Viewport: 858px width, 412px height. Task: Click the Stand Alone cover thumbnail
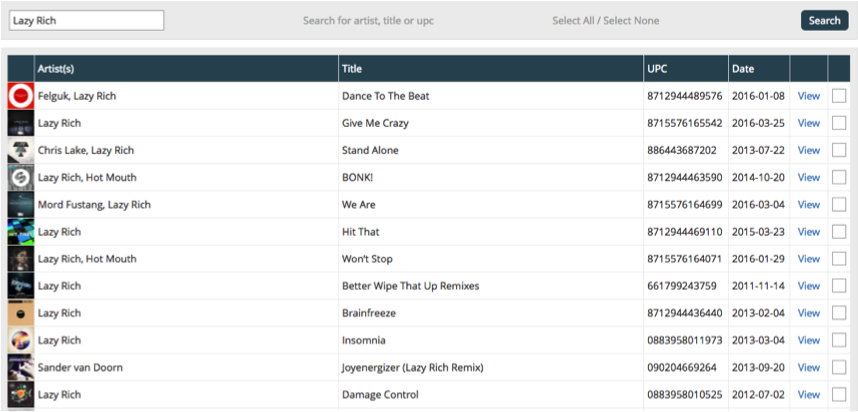(x=21, y=150)
